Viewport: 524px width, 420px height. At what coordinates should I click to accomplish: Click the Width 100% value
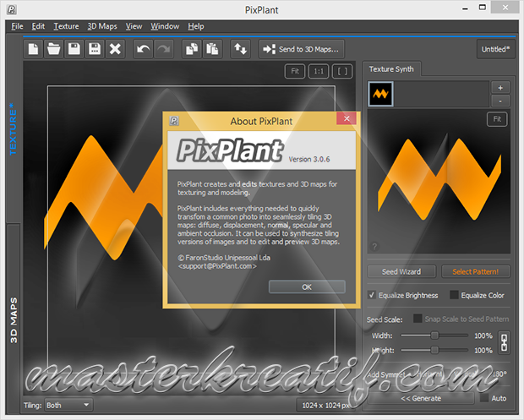point(483,335)
